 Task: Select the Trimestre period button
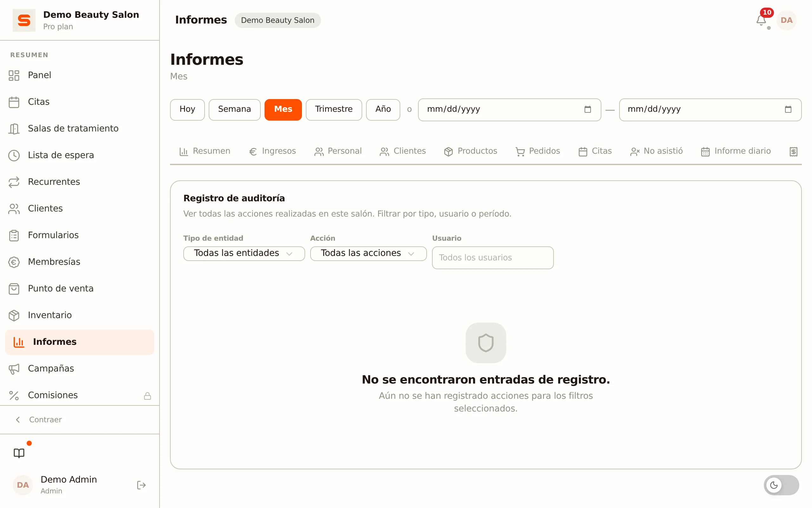pyautogui.click(x=334, y=110)
